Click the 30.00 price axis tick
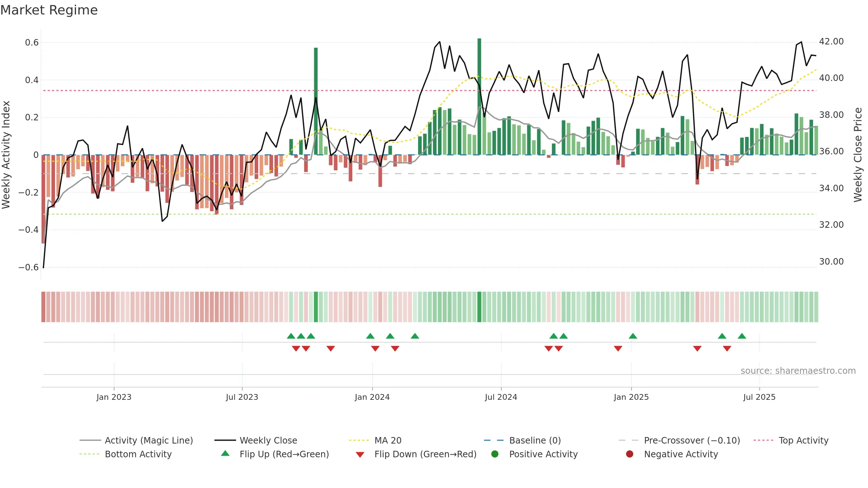This screenshot has width=868, height=488. [x=831, y=262]
